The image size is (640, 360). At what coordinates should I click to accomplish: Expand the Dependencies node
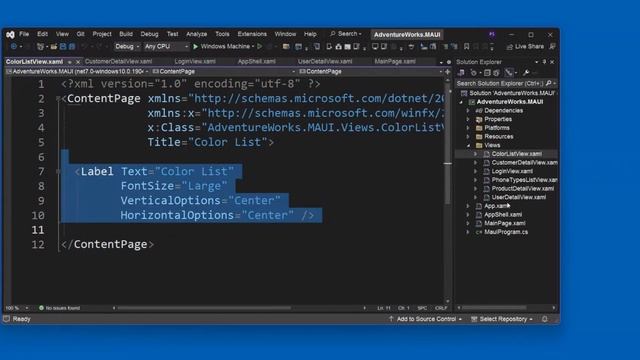pyautogui.click(x=468, y=111)
